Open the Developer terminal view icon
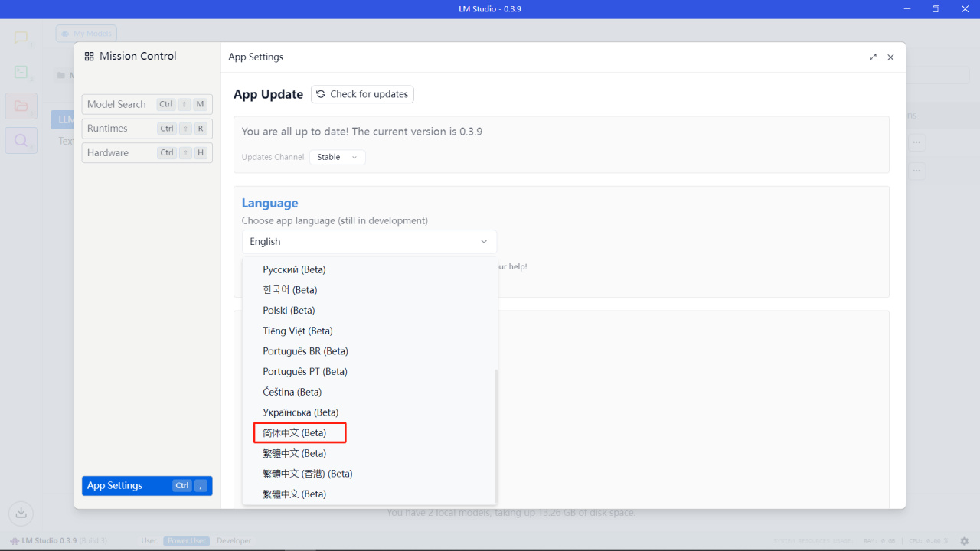Viewport: 980px width, 551px height. pyautogui.click(x=21, y=73)
